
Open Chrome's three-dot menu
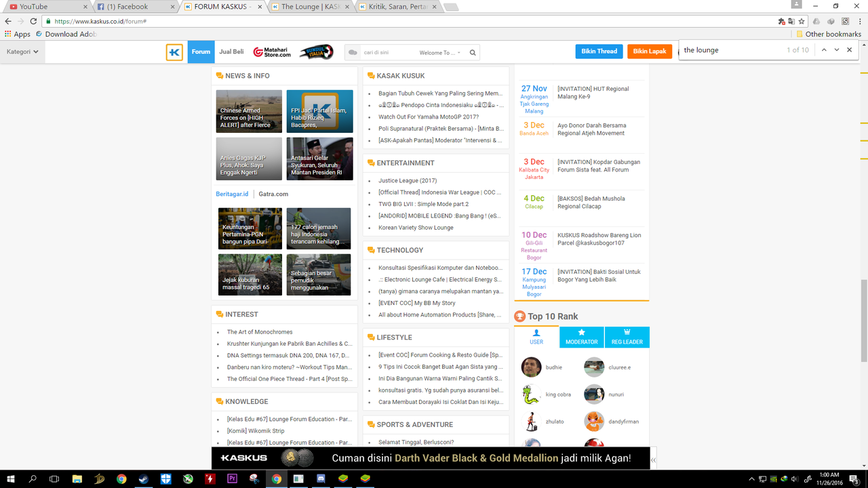tap(859, 21)
